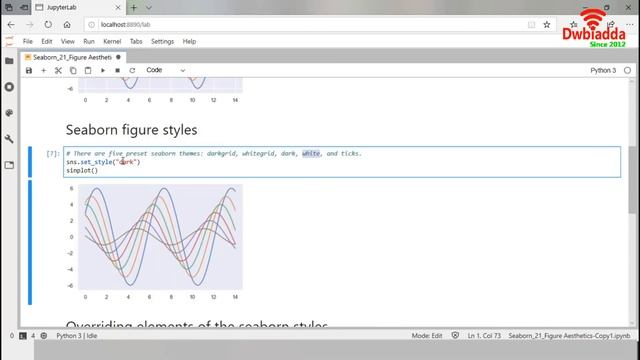Interrupt the kernel with the stop icon
Screen dimensions: 640x360
tap(117, 70)
